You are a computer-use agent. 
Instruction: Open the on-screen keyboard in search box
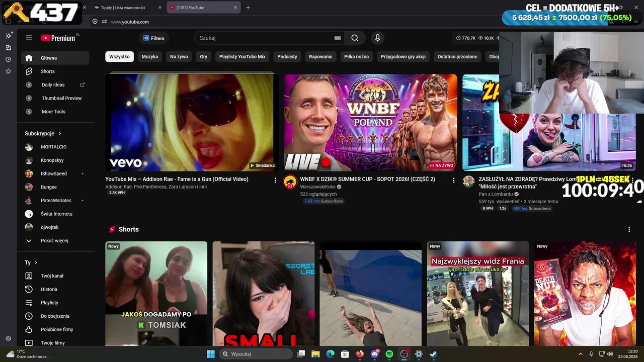tap(338, 38)
